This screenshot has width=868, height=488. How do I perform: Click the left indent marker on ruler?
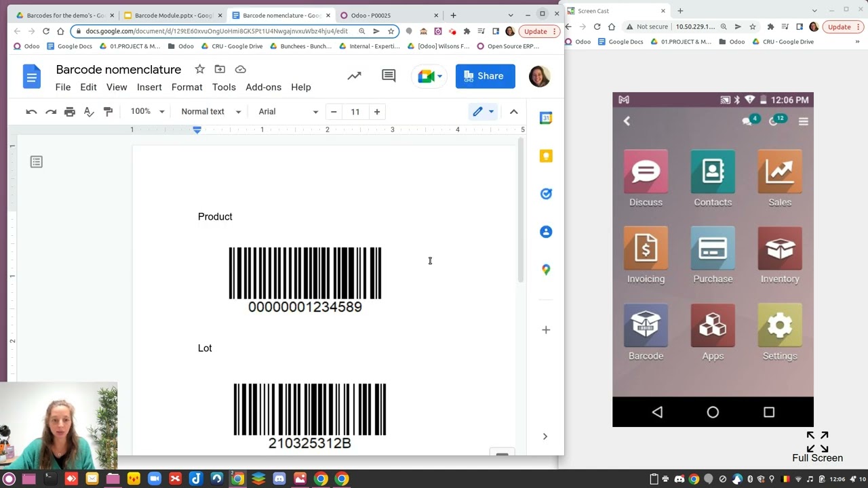point(197,130)
